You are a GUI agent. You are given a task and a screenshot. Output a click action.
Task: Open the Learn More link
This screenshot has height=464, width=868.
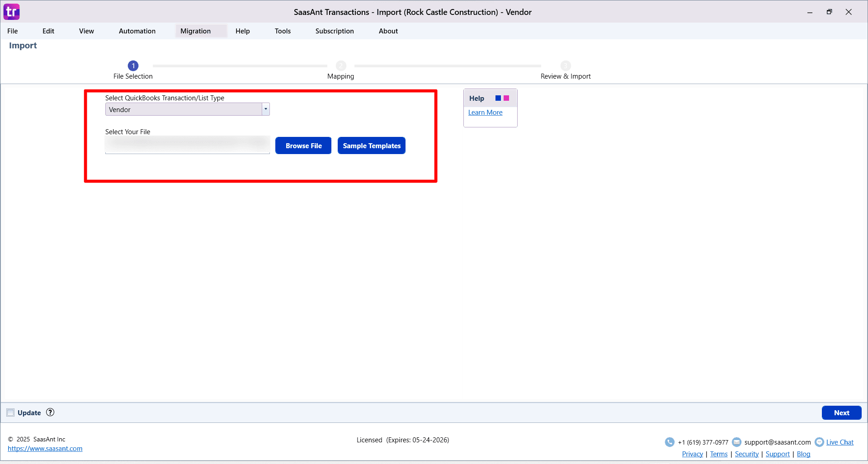pos(485,112)
